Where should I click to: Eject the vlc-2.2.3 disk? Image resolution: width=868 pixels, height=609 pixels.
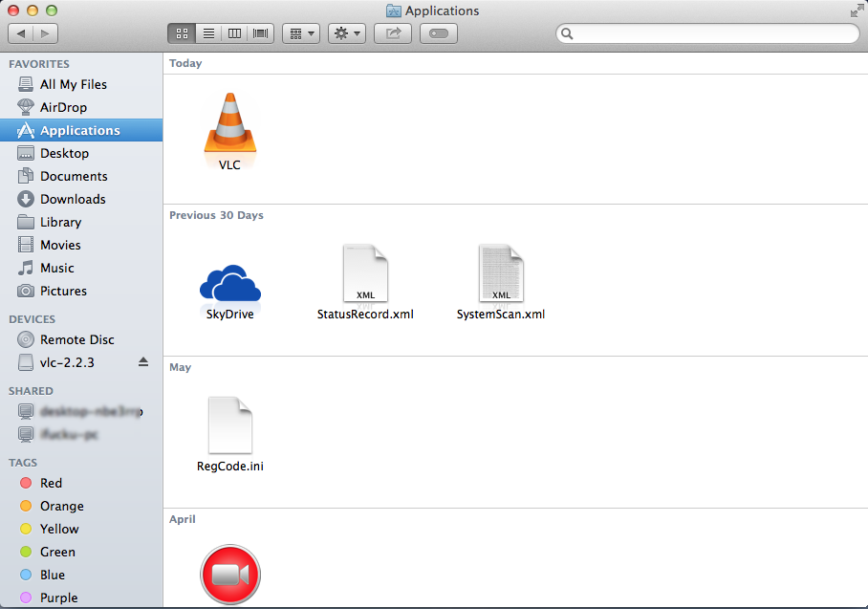coord(145,362)
